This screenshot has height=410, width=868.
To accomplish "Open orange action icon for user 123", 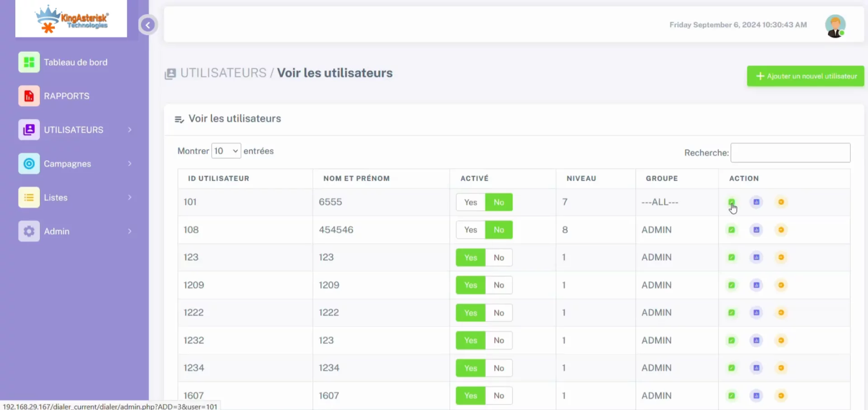I will point(781,257).
